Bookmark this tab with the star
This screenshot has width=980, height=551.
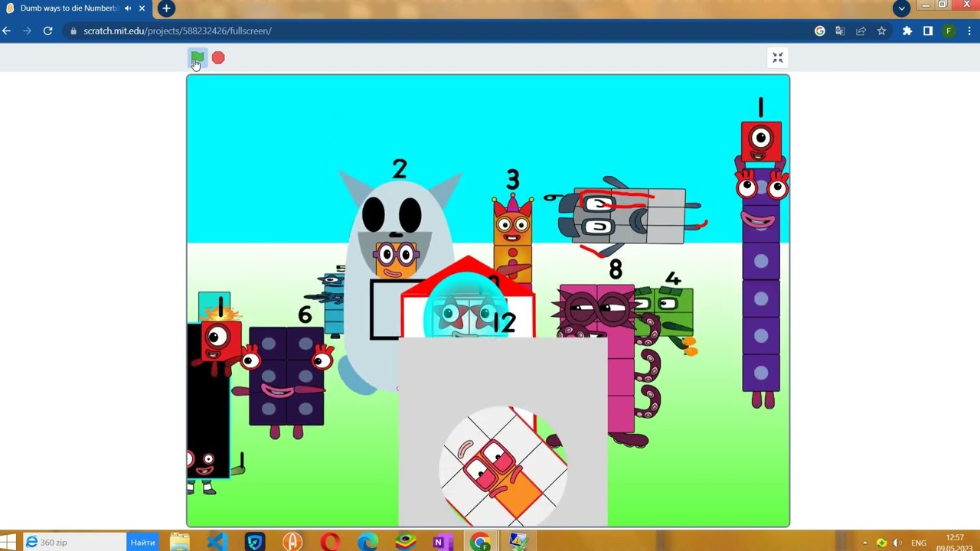[x=881, y=31]
